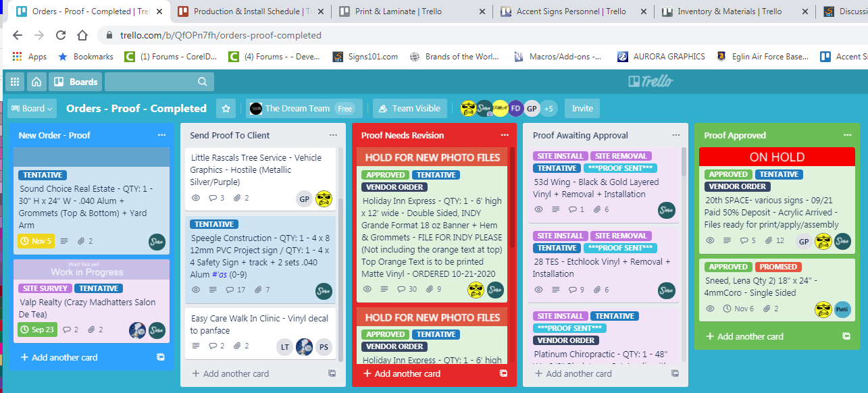This screenshot has width=868, height=393.
Task: Click watch eye icon on Little Rascals card
Action: coord(197,198)
